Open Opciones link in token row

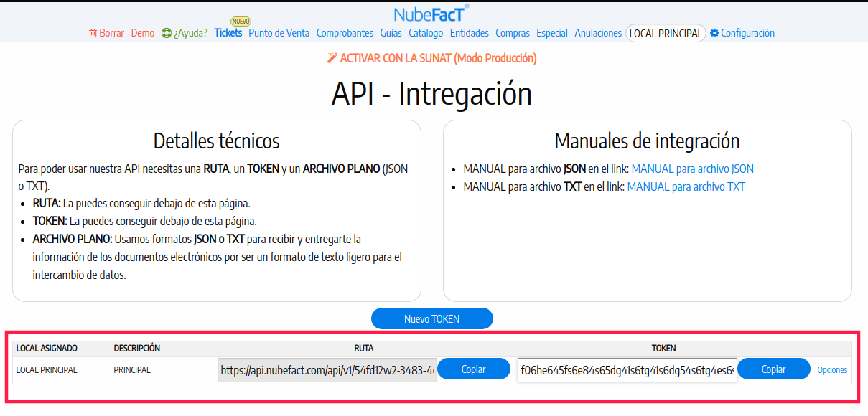point(832,370)
